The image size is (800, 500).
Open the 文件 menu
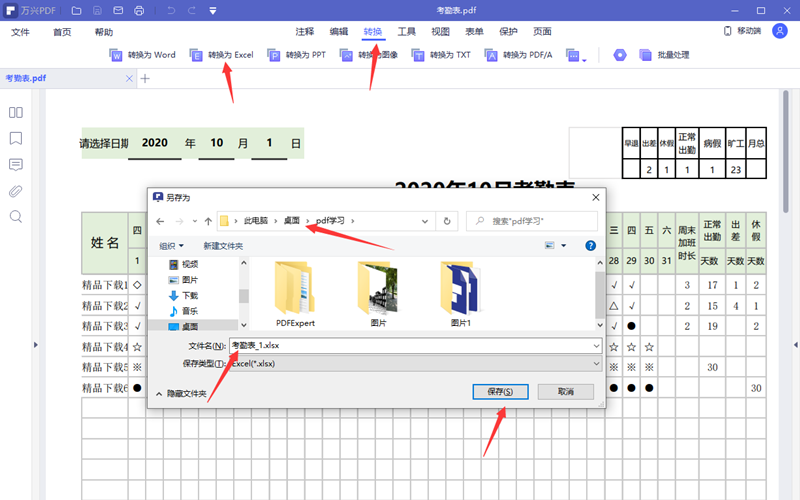(20, 32)
